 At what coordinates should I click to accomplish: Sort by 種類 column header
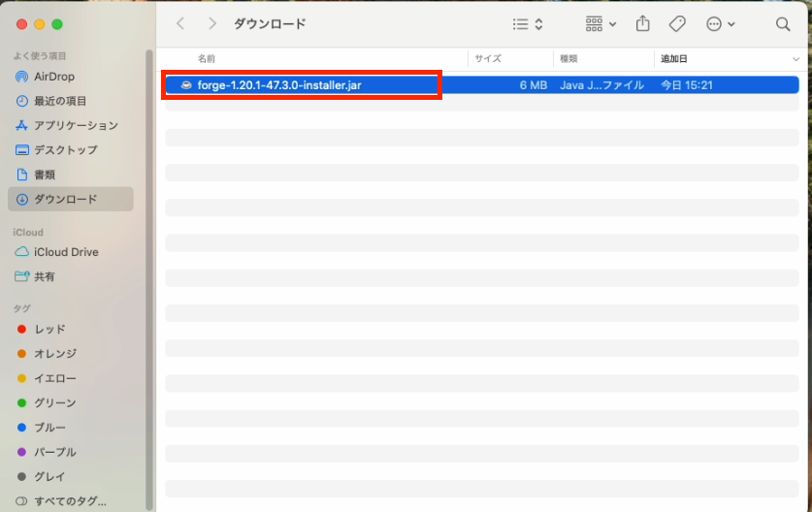coord(568,58)
